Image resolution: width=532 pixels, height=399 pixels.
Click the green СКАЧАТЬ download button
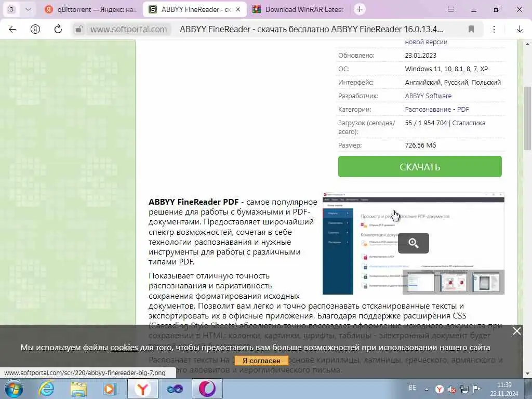click(420, 167)
